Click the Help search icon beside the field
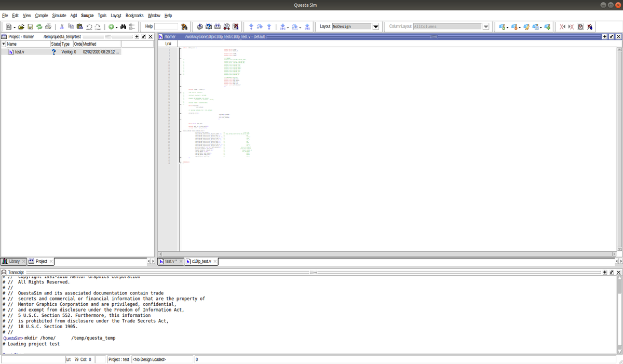 (x=184, y=26)
